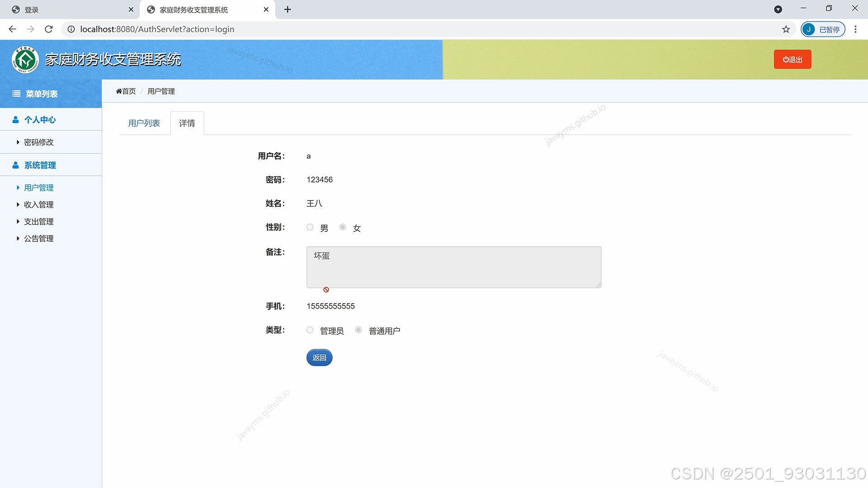Click the 个人中心 user icon
The height and width of the screenshot is (488, 868).
click(16, 120)
